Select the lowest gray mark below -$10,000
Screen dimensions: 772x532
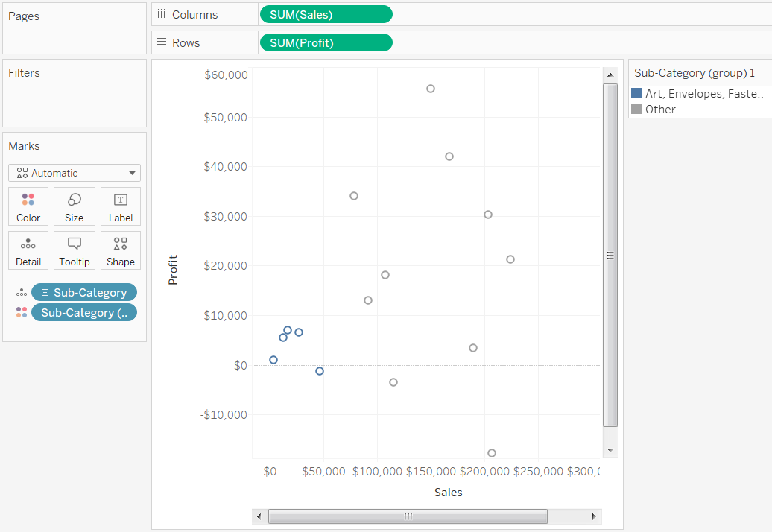pyautogui.click(x=491, y=453)
